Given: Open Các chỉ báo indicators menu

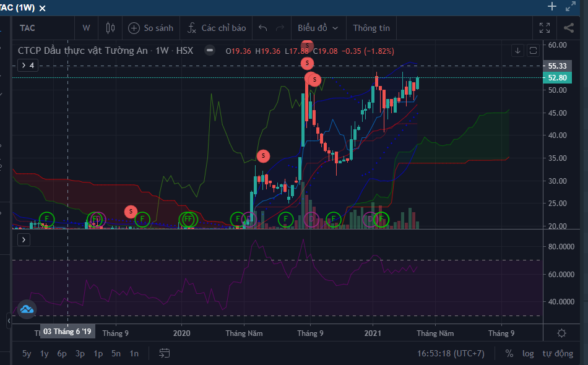Looking at the screenshot, I should [x=217, y=28].
